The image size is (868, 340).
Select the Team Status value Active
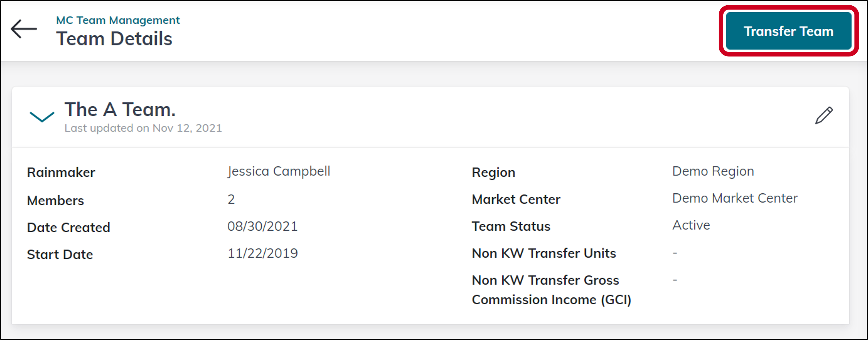click(691, 225)
